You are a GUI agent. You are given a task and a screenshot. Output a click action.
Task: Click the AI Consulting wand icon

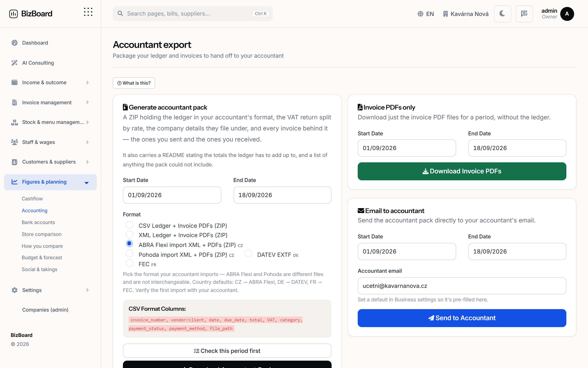pyautogui.click(x=14, y=63)
